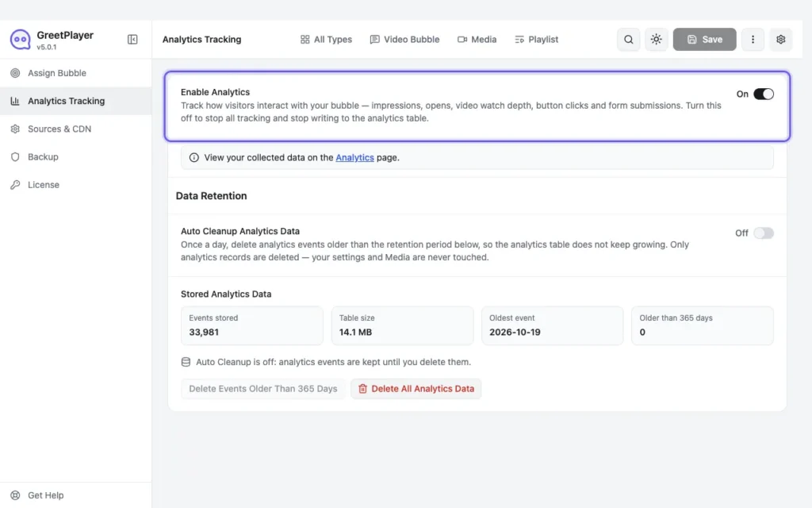This screenshot has width=812, height=508.
Task: Click the v5.0.1 version text
Action: [47, 47]
